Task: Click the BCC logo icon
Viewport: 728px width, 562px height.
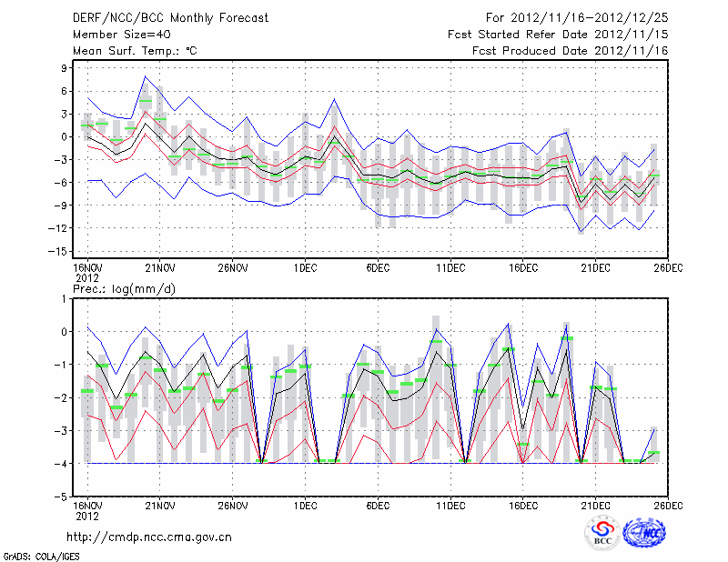Action: pyautogui.click(x=602, y=534)
